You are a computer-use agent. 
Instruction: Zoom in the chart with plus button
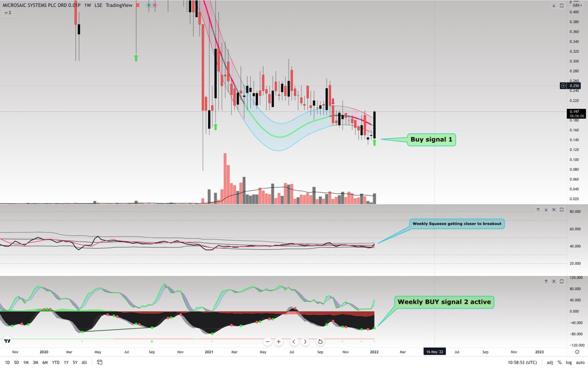[278, 342]
